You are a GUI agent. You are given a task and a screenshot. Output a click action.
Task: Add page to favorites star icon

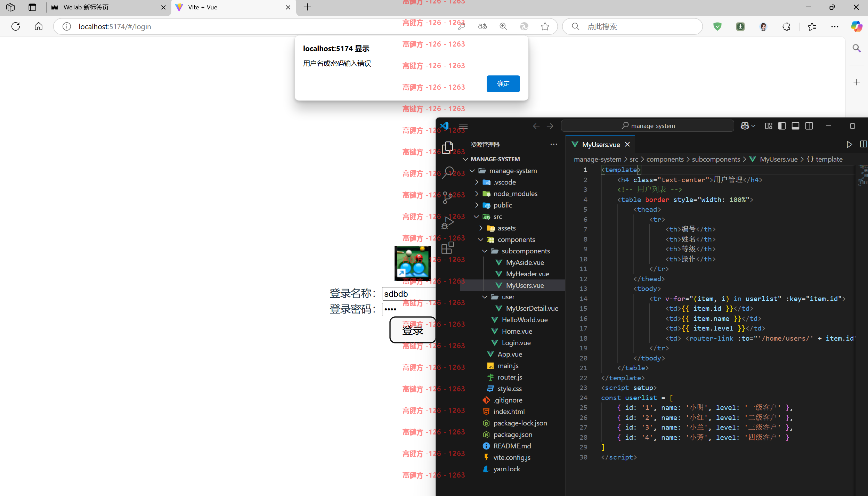[x=545, y=26]
